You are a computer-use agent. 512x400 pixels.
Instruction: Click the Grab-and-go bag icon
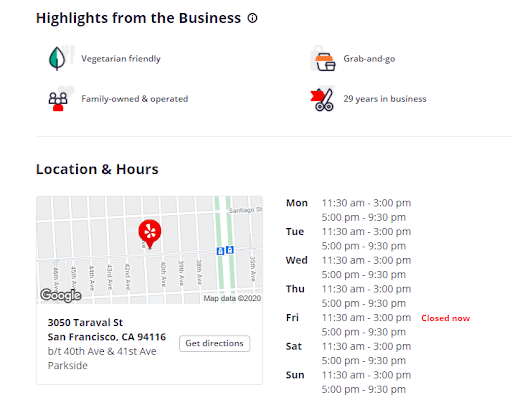(323, 59)
